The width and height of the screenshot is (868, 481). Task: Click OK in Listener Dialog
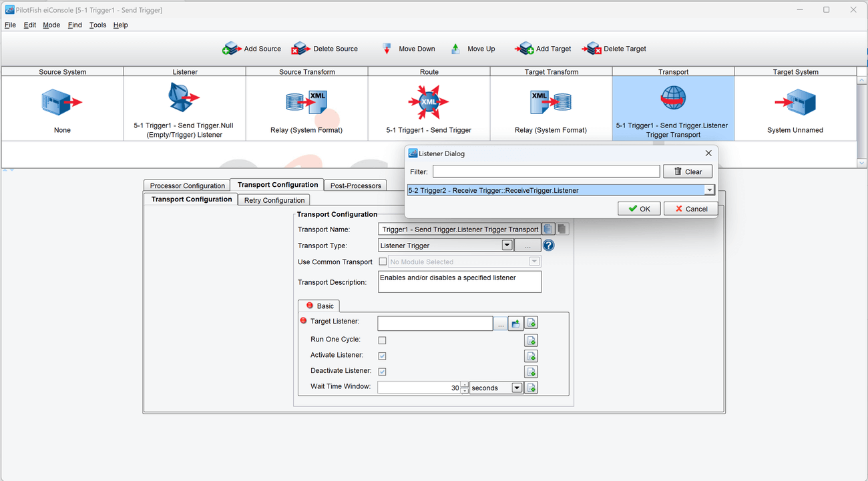(639, 209)
